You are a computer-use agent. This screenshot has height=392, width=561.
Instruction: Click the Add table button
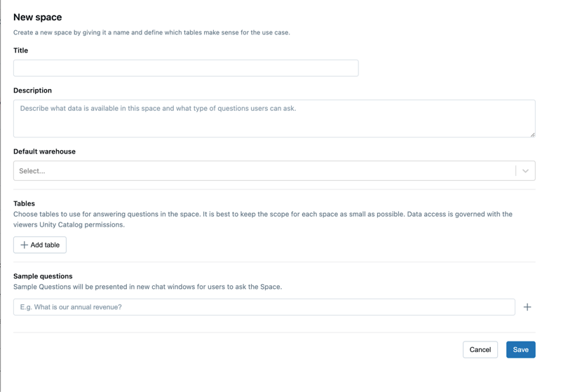[x=40, y=245]
